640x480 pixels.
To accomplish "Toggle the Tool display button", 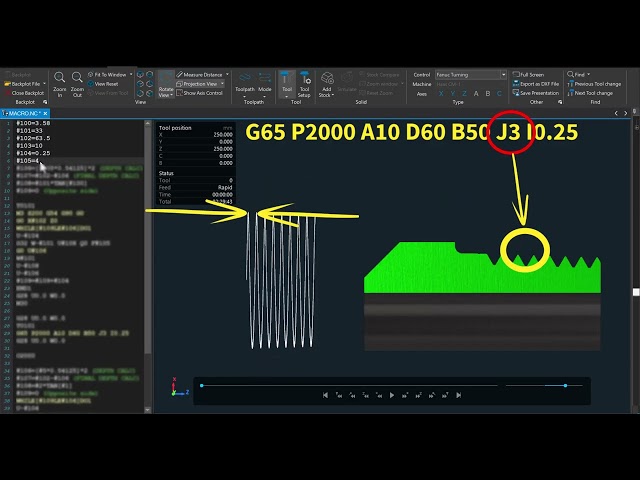I will 287,85.
